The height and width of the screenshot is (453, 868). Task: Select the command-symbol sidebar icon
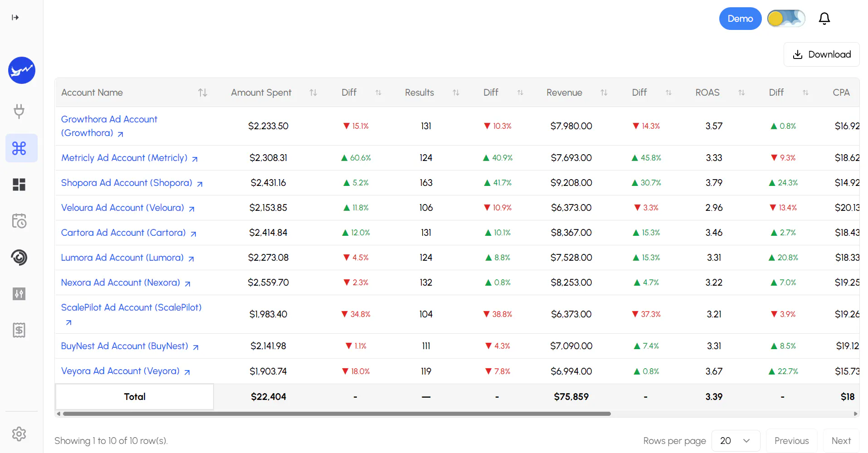[x=21, y=148]
